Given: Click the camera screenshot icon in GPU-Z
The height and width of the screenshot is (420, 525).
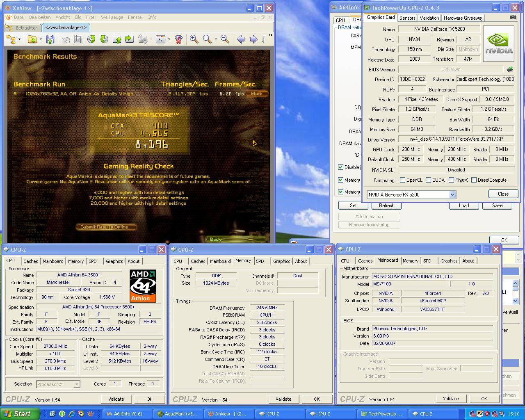Looking at the screenshot, I should click(x=513, y=17).
